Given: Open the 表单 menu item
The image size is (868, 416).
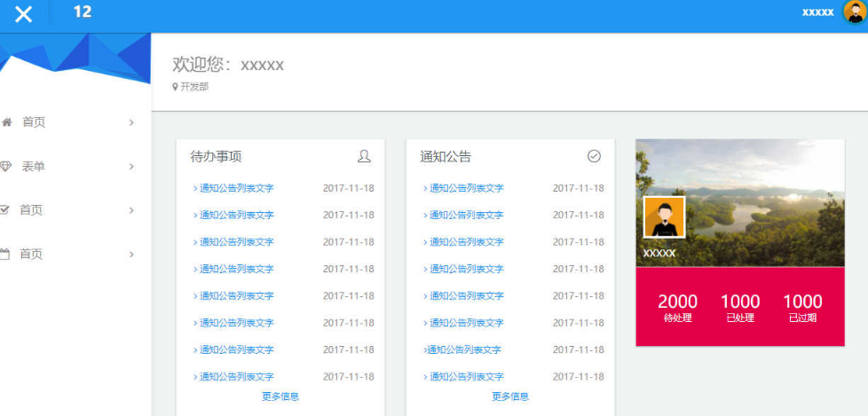Looking at the screenshot, I should 33,167.
